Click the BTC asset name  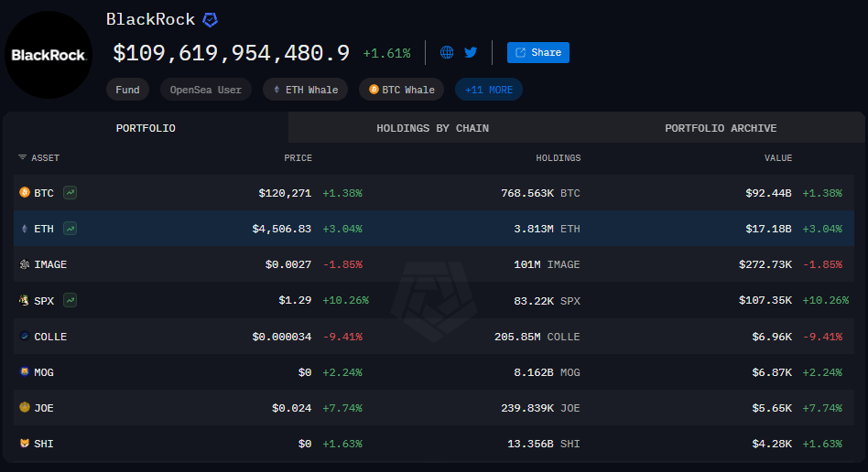[x=44, y=193]
